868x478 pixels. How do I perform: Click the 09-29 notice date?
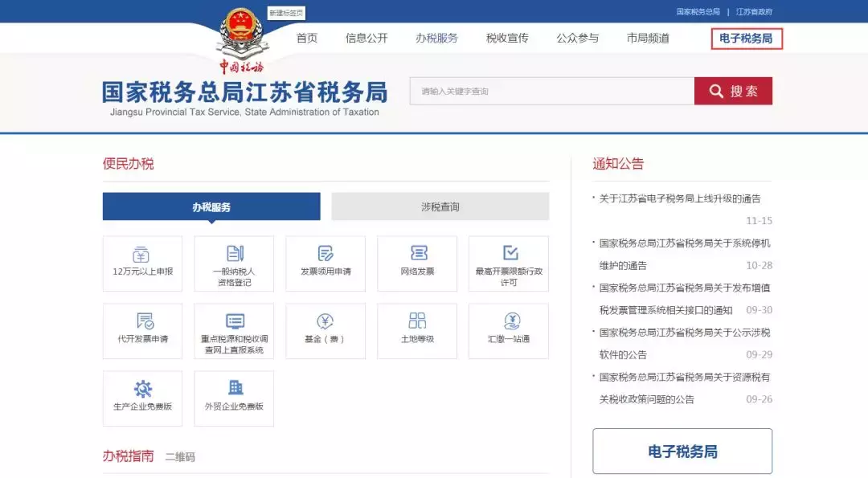point(759,354)
